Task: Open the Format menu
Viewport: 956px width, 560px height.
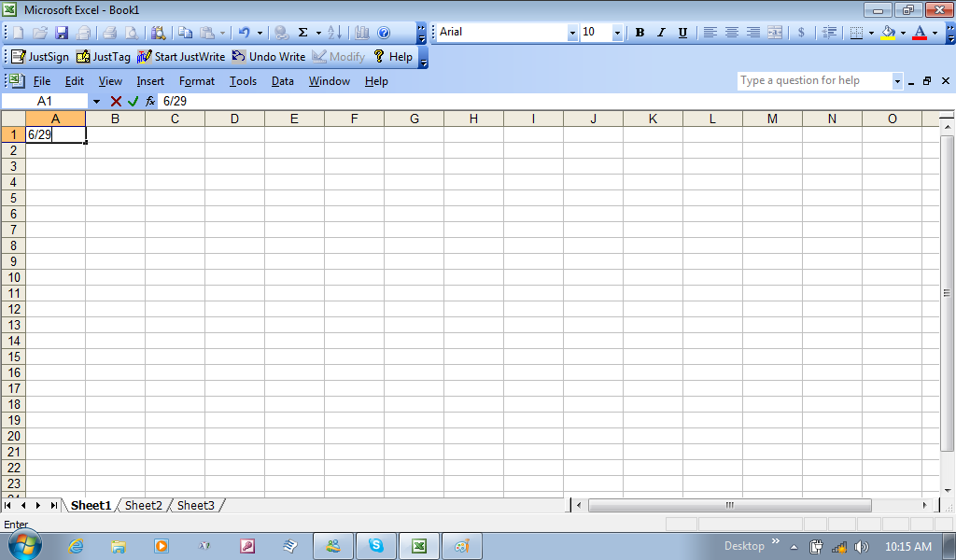Action: tap(196, 81)
